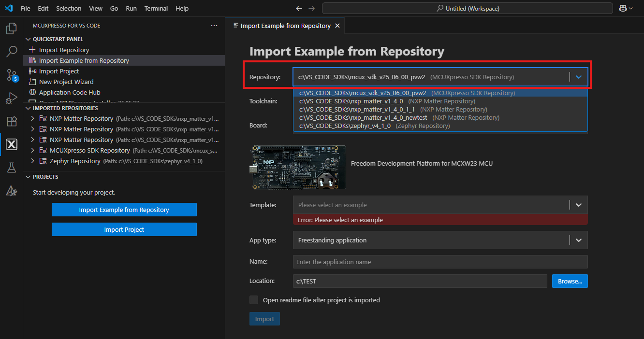
Task: Click the Browse button next to Location
Action: coord(570,281)
